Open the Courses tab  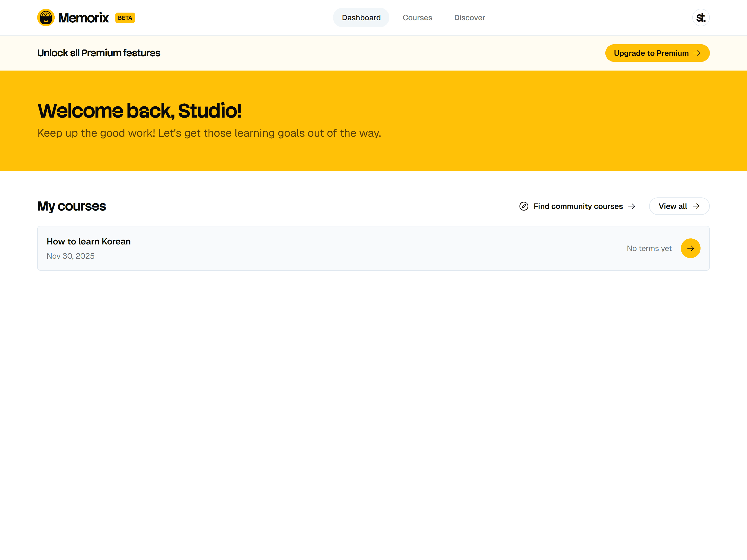pos(417,17)
